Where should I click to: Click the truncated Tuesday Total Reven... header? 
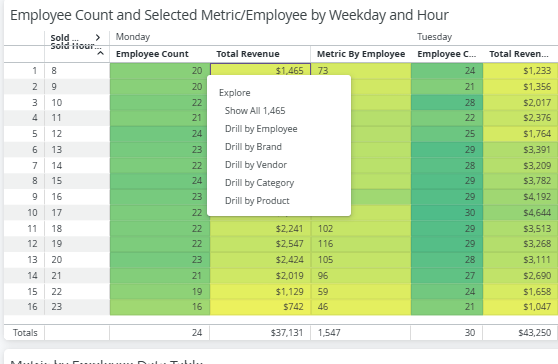coord(518,54)
